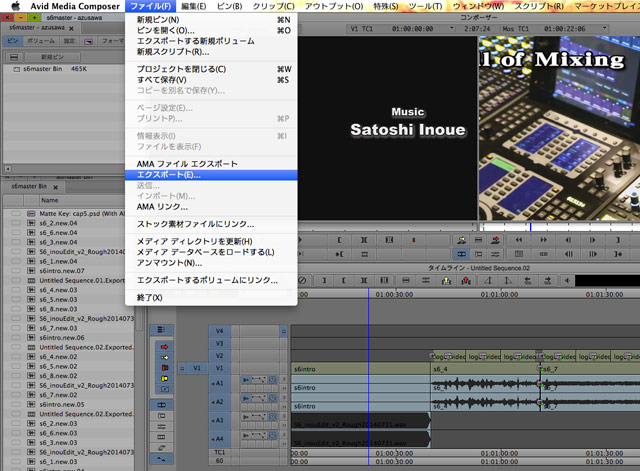Select red Segment Overwrite arrow tool

pos(164,347)
